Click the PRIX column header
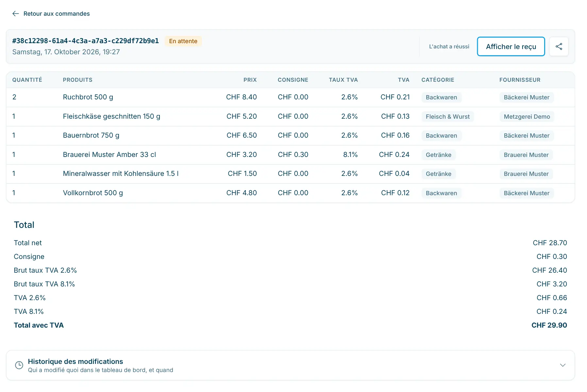This screenshot has width=587, height=392. [x=250, y=80]
